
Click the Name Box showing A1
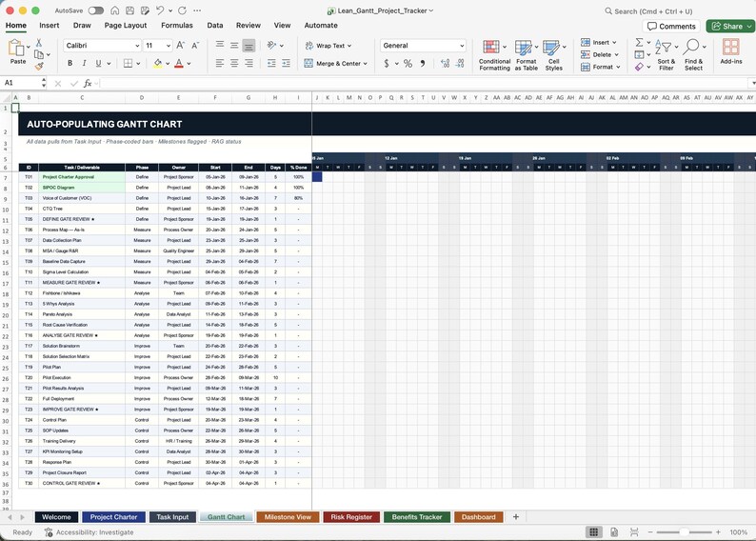[21, 83]
